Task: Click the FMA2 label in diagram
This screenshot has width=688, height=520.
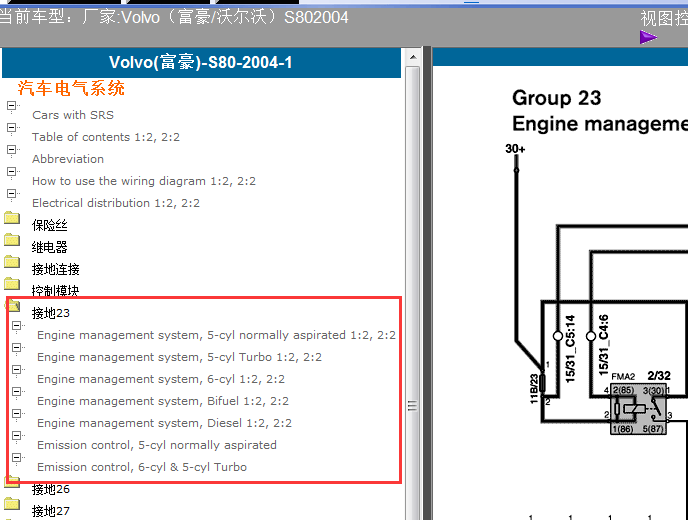Action: click(623, 377)
